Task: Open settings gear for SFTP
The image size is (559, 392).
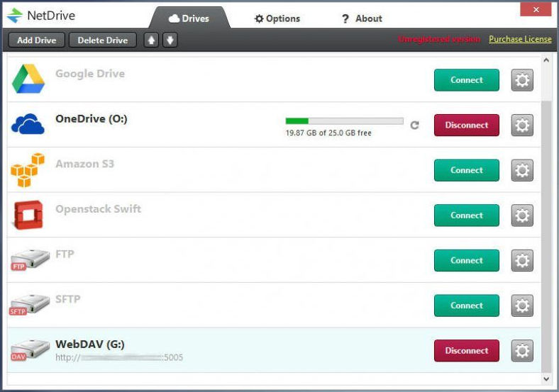Action: coord(522,306)
